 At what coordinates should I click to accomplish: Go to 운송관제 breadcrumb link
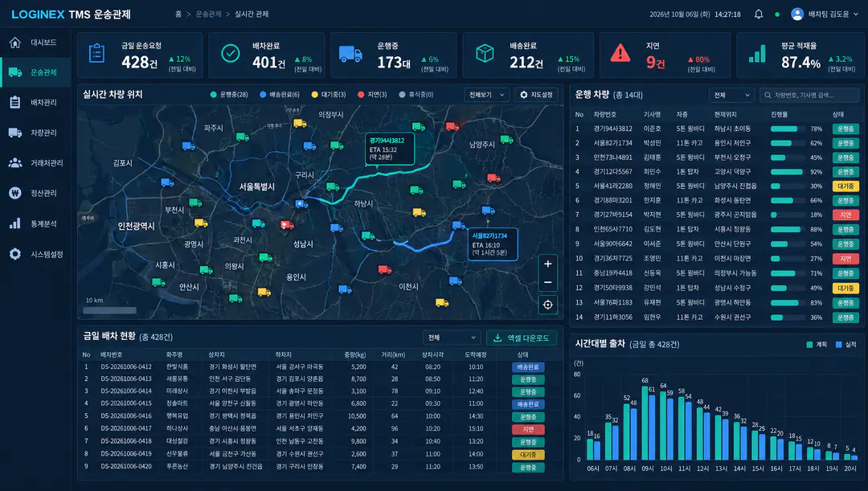click(208, 14)
